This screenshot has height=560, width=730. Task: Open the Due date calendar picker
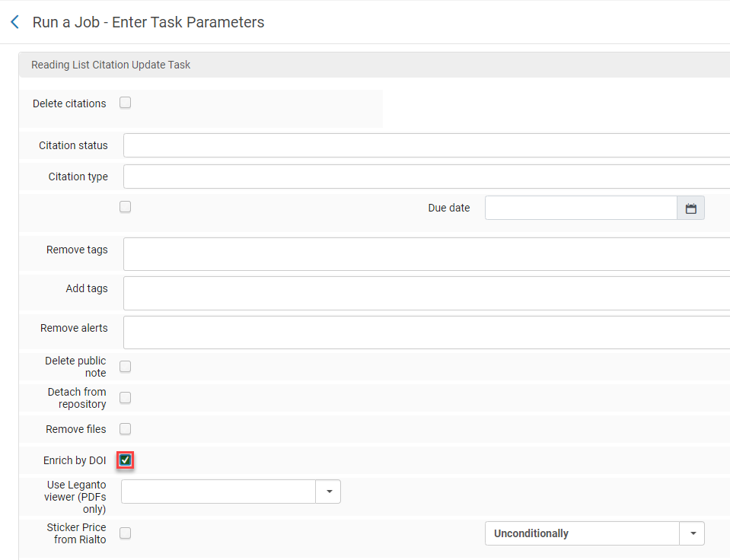pos(690,208)
